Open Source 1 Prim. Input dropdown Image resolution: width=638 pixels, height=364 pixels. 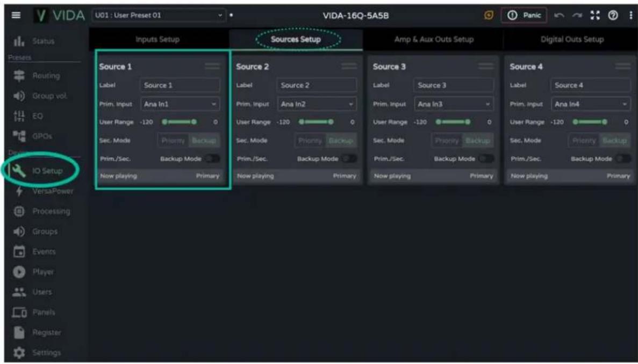click(180, 104)
